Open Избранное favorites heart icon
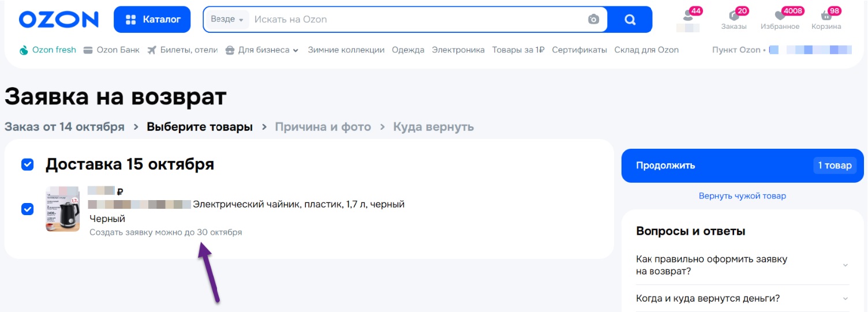 tap(780, 20)
